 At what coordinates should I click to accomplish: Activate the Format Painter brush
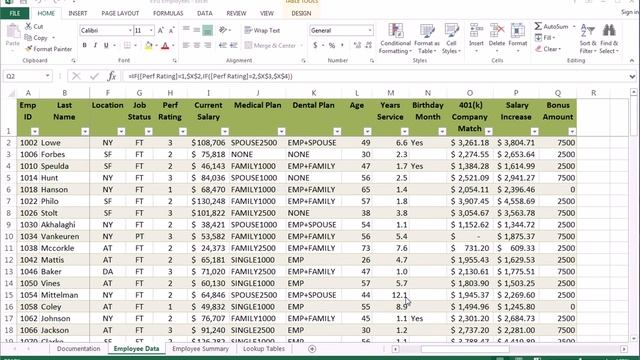point(28,49)
